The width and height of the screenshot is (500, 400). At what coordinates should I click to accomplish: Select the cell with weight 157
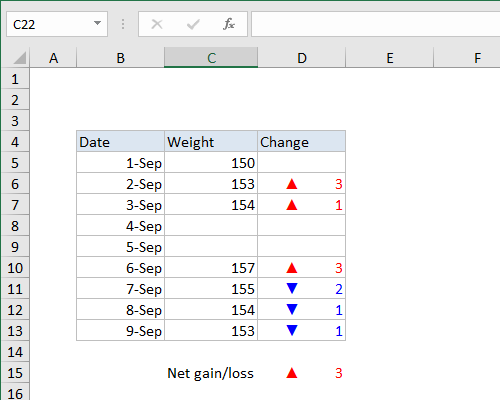click(211, 268)
